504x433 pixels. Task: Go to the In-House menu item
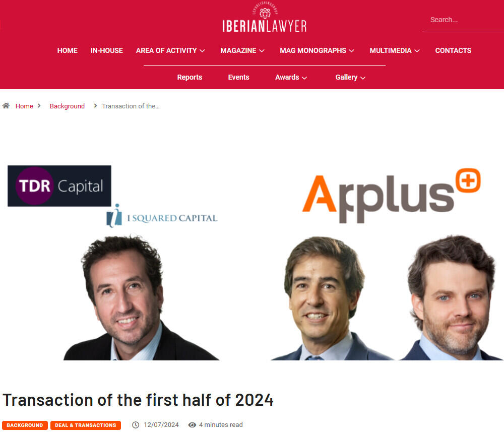[x=107, y=50]
